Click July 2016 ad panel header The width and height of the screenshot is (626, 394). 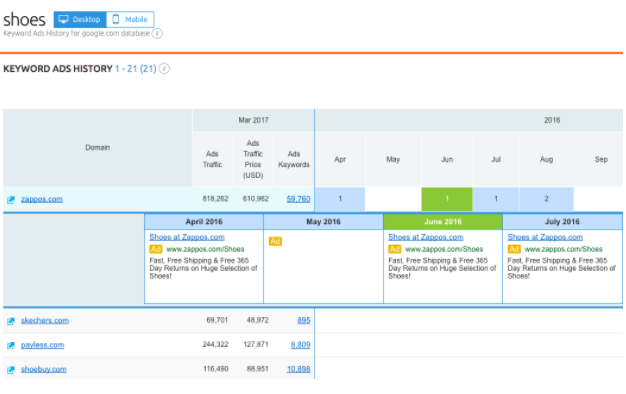[x=562, y=222]
